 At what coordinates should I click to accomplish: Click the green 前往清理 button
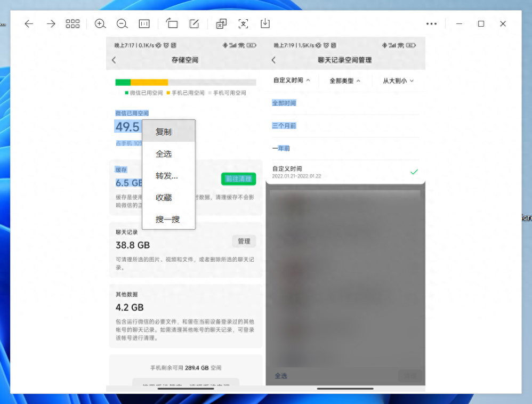tap(238, 179)
